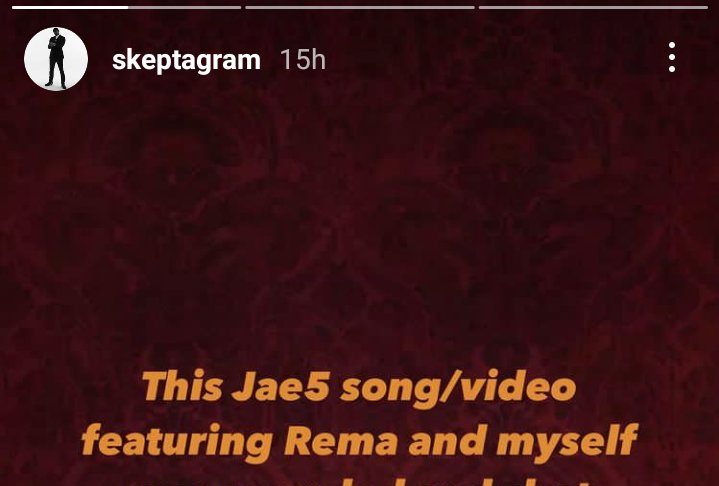This screenshot has width=719, height=486.
Task: Click the word "This" starting the caption
Action: coord(182,387)
